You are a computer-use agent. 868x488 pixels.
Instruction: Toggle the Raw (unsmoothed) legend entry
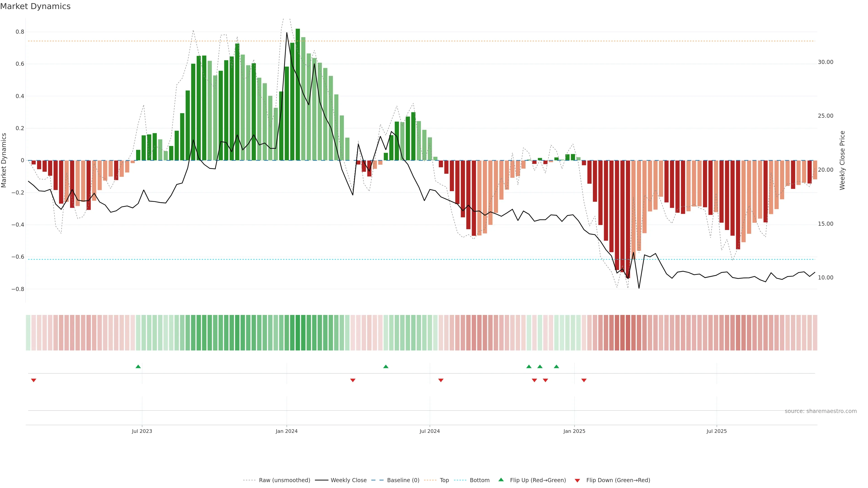point(284,480)
